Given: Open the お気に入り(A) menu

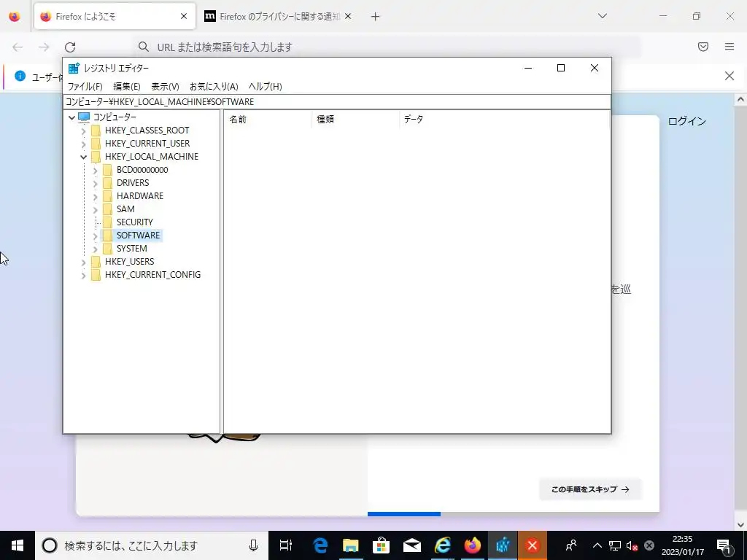Looking at the screenshot, I should click(x=214, y=86).
